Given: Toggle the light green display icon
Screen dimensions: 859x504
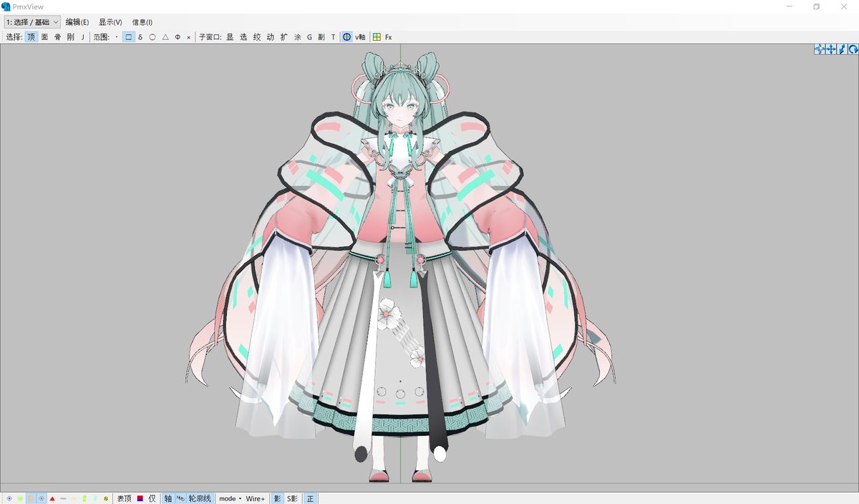Looking at the screenshot, I should coord(95,498).
